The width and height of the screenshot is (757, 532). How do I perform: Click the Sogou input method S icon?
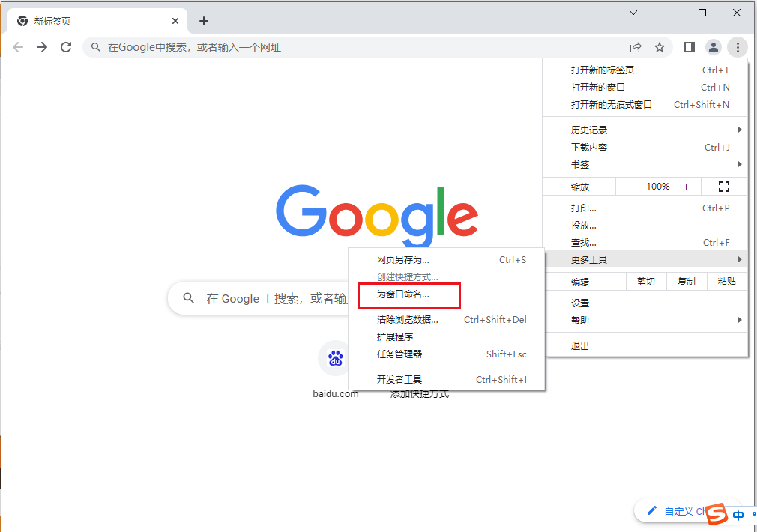click(x=717, y=513)
